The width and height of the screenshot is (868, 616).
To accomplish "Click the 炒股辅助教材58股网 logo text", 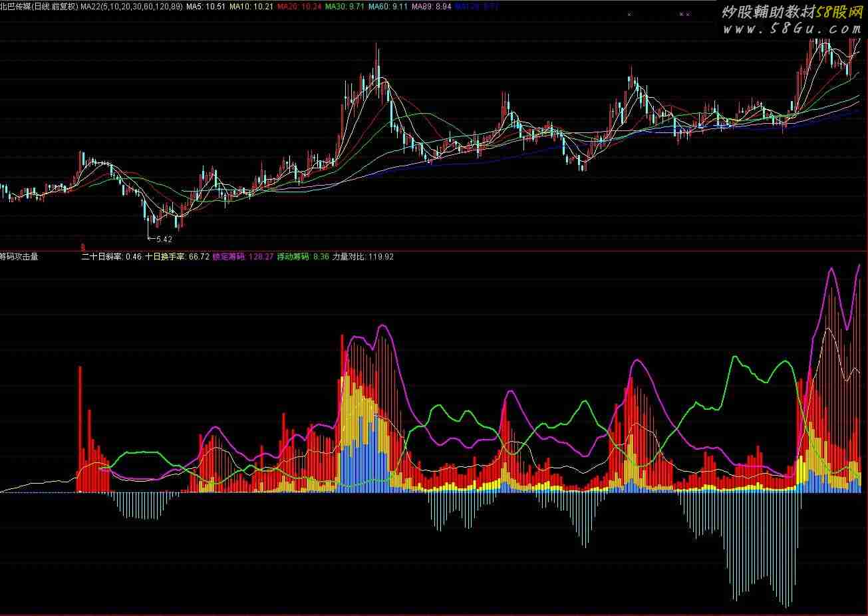I will pyautogui.click(x=792, y=12).
